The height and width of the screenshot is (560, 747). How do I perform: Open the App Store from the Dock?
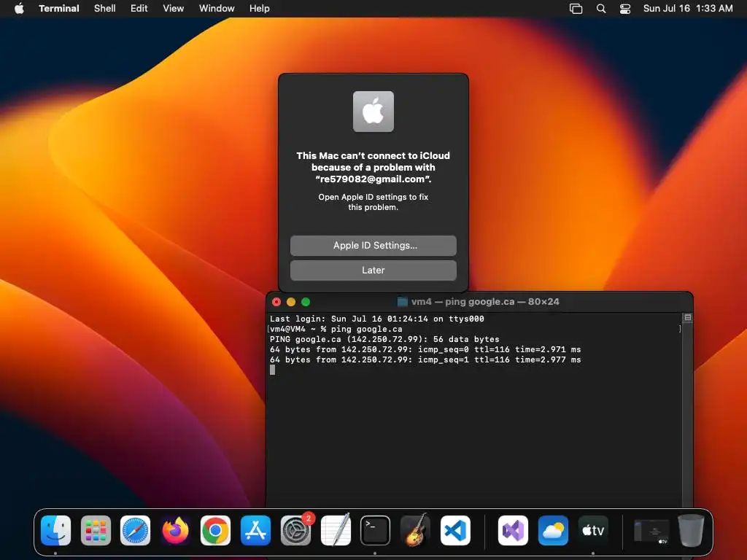(255, 530)
